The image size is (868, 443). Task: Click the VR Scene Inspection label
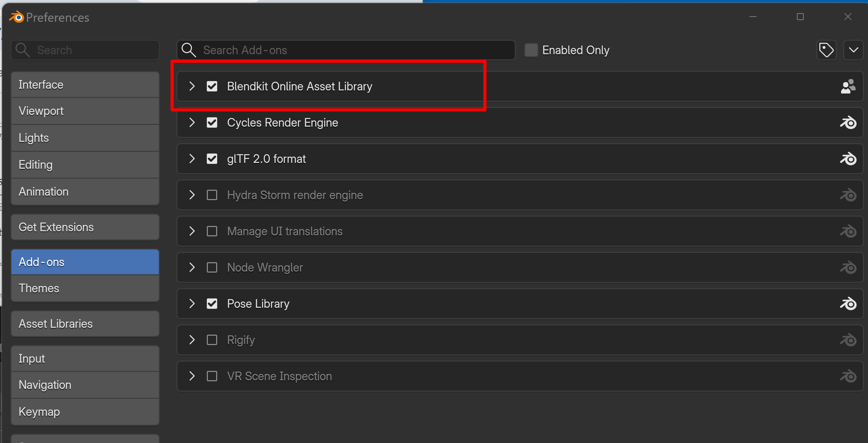coord(279,376)
